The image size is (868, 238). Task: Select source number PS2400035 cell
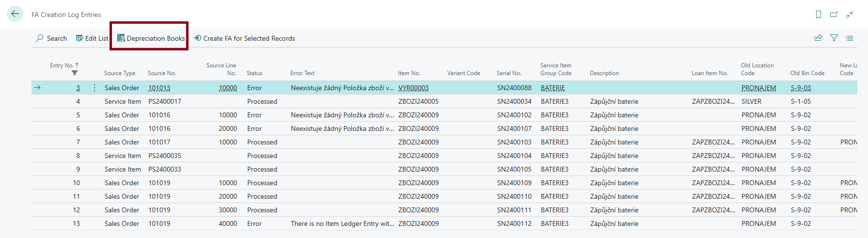point(165,156)
